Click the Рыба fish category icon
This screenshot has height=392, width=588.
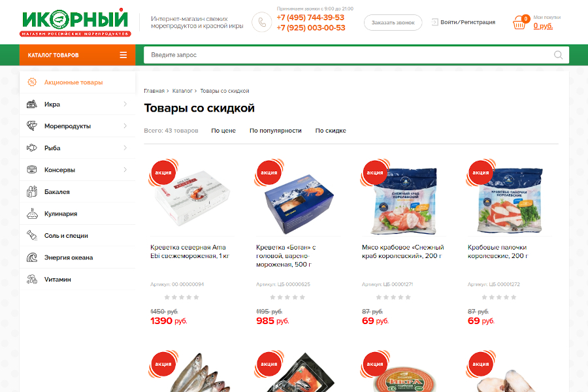[32, 148]
